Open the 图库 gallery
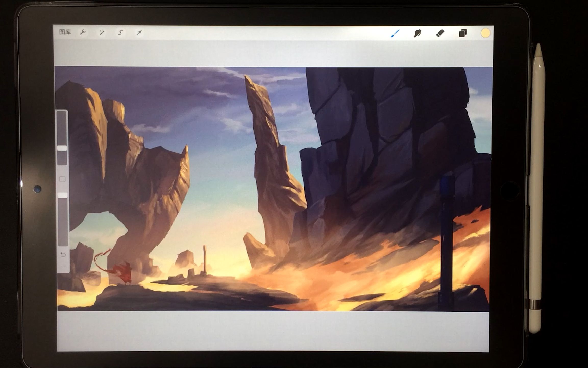This screenshot has height=368, width=588. click(x=65, y=32)
